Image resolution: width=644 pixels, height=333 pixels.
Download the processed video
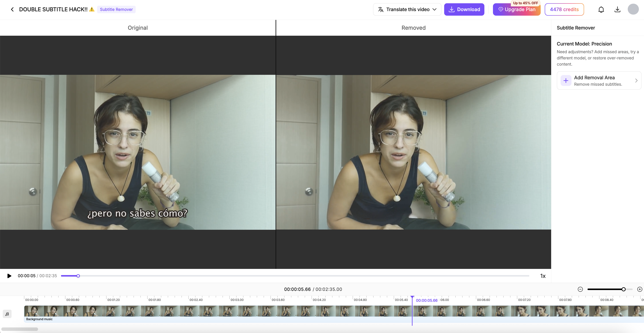(464, 9)
